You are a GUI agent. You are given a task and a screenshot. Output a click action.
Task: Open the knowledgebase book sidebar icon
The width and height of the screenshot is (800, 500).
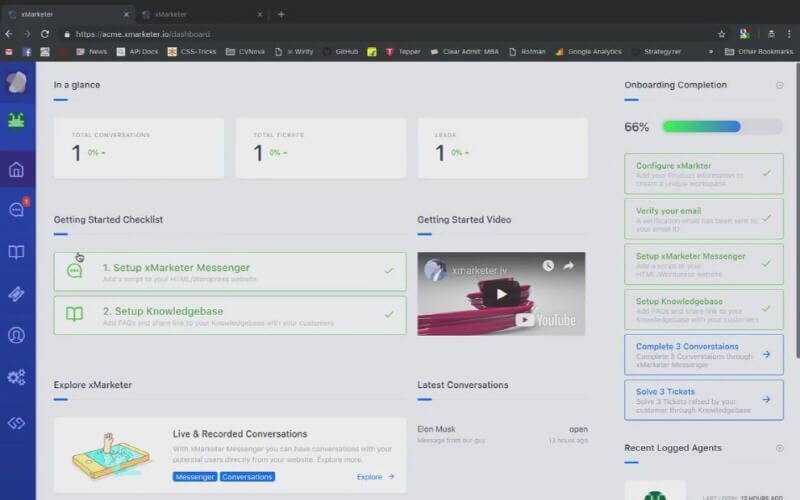[x=16, y=252]
